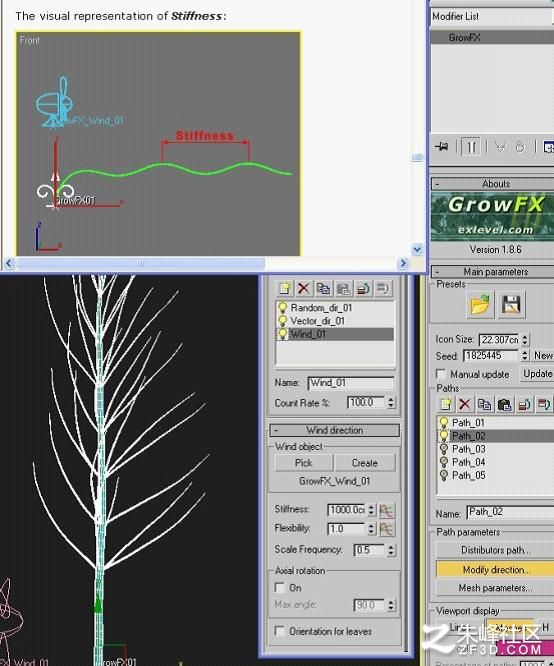Click the Pick wind object button
The height and width of the screenshot is (666, 554).
(304, 463)
